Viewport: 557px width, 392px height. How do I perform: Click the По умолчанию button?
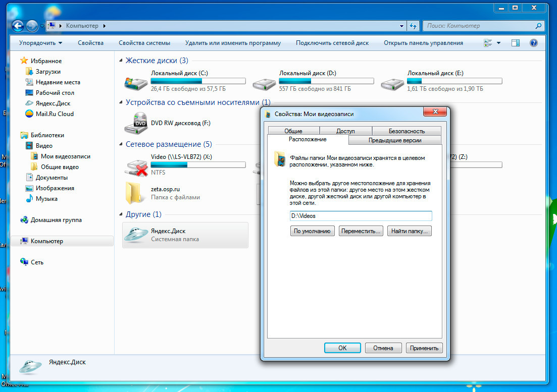[x=312, y=231]
